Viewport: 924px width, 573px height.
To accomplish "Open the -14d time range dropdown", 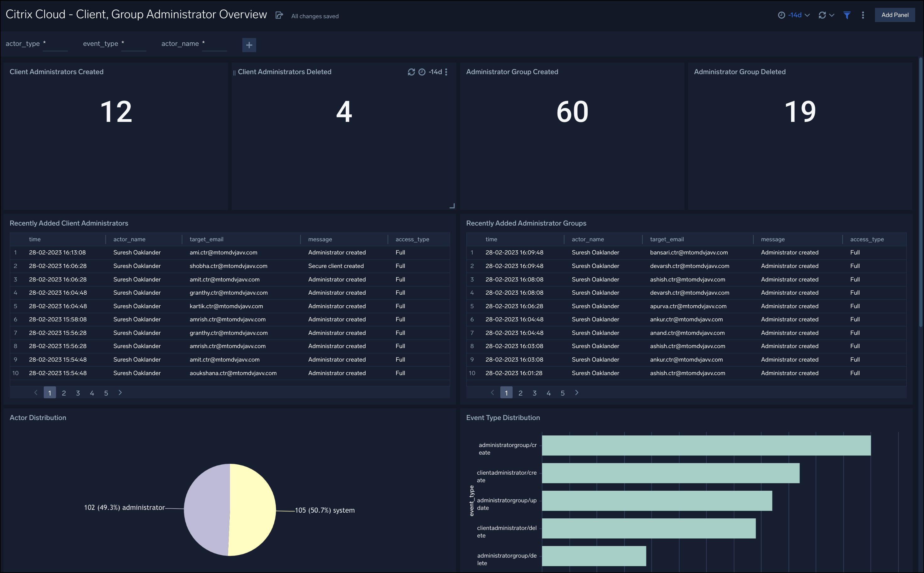I will point(795,15).
